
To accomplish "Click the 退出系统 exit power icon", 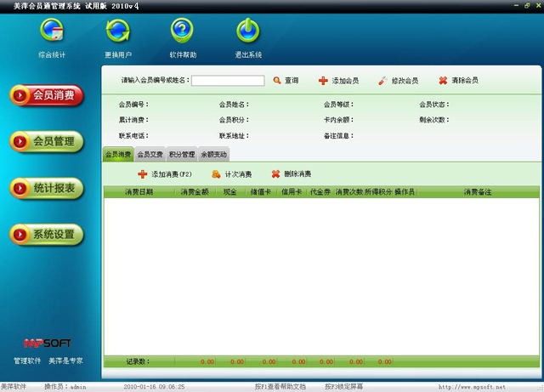I will 248,31.
